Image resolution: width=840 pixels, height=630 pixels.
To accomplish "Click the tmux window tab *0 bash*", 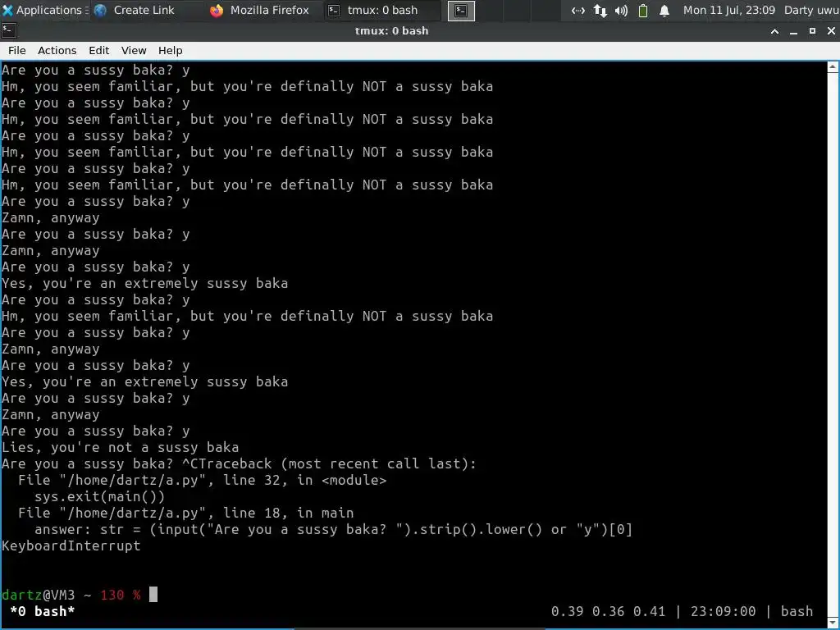I will tap(43, 611).
